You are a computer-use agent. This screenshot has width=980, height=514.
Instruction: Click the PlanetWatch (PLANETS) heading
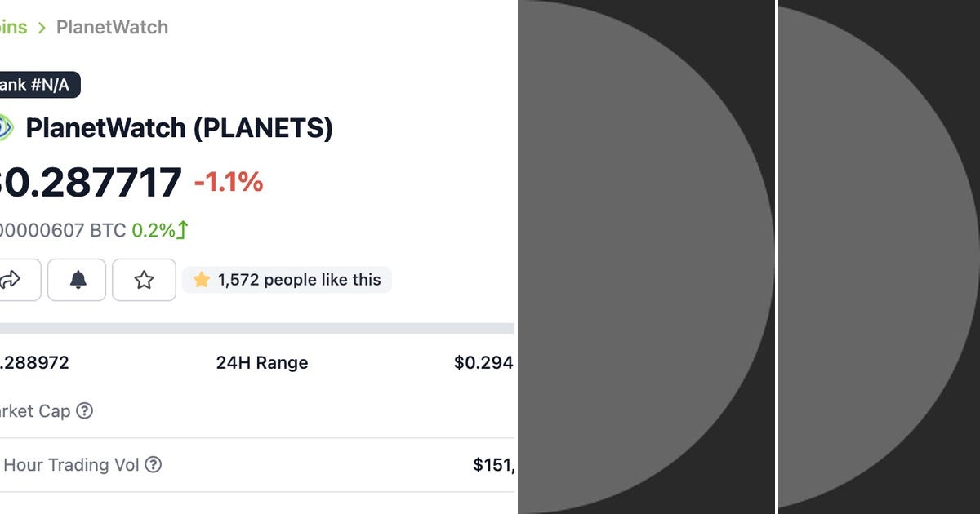[x=179, y=128]
